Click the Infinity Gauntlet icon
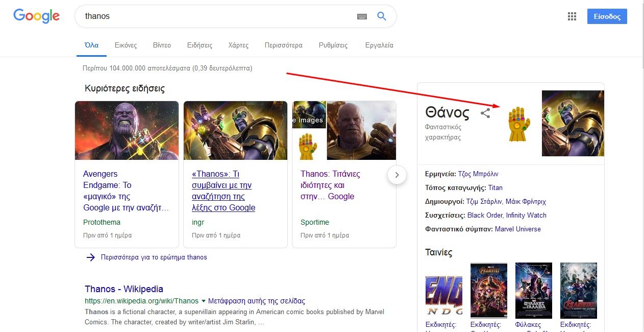 point(519,124)
